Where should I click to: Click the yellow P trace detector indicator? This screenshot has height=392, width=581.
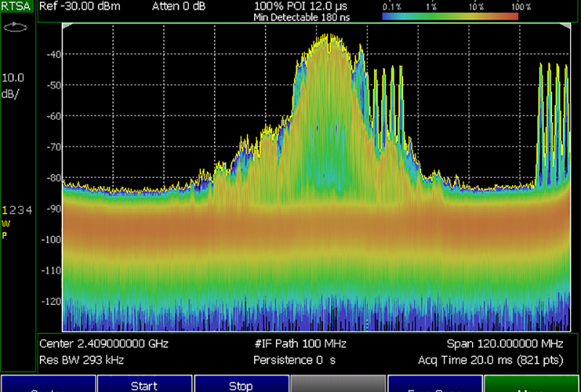pyautogui.click(x=4, y=234)
